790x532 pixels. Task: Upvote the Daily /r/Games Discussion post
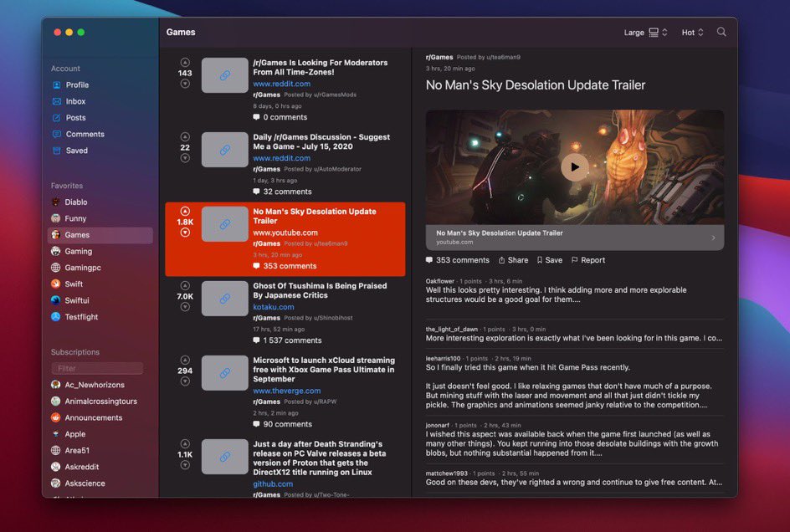pyautogui.click(x=185, y=137)
